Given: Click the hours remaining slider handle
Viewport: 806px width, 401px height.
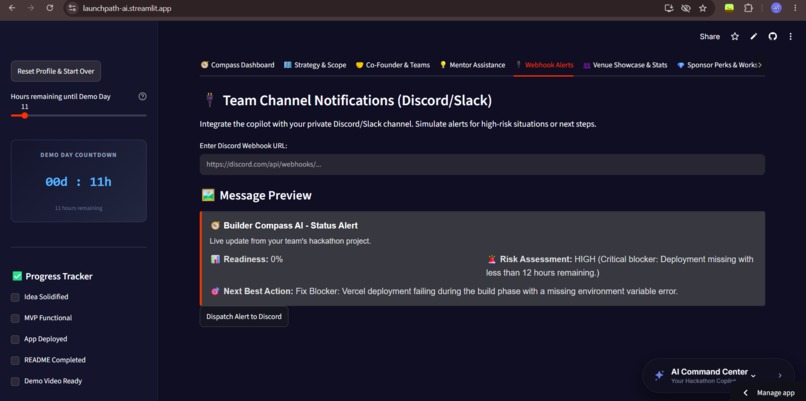Looking at the screenshot, I should 25,116.
